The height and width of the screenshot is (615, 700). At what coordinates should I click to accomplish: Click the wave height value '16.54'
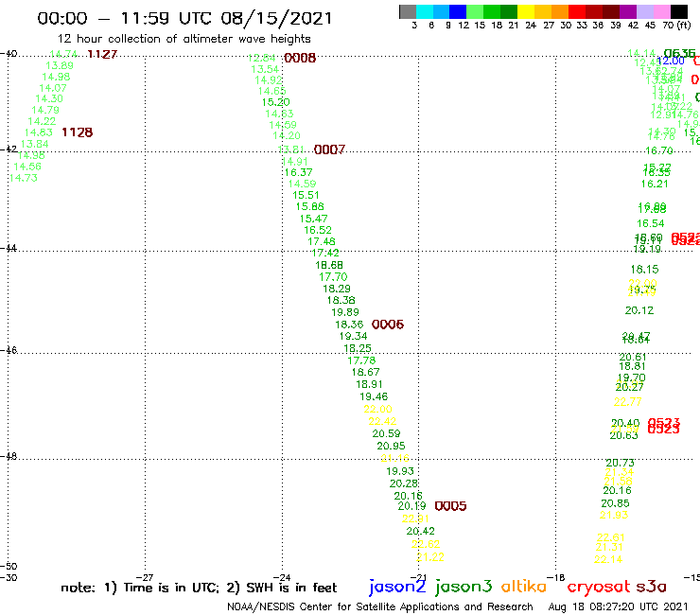coord(651,223)
